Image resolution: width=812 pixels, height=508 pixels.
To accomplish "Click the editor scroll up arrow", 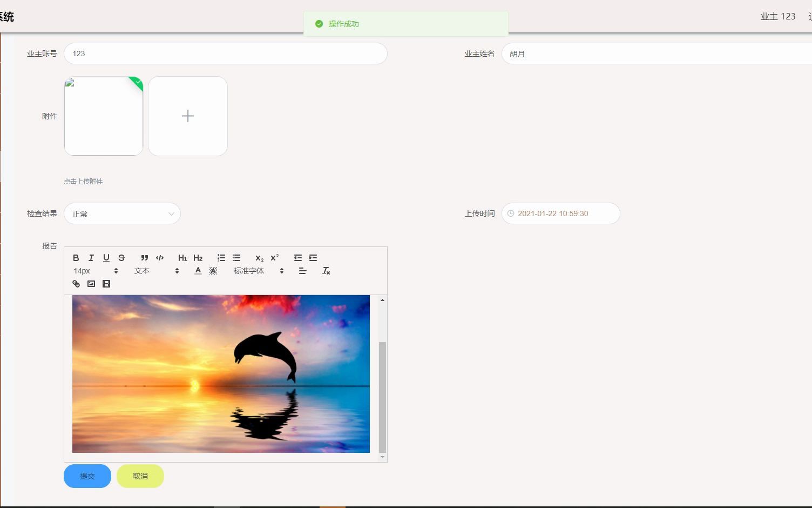I will pyautogui.click(x=383, y=299).
